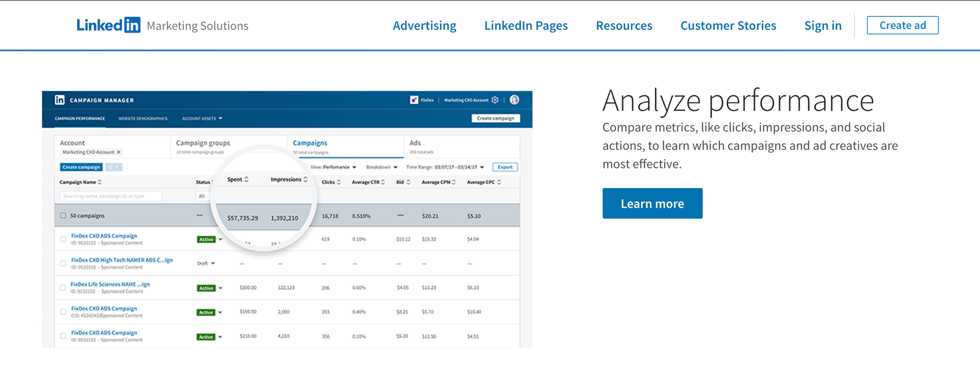This screenshot has width=980, height=383.
Task: Sort by the Average CPC column arrows
Action: [x=499, y=182]
